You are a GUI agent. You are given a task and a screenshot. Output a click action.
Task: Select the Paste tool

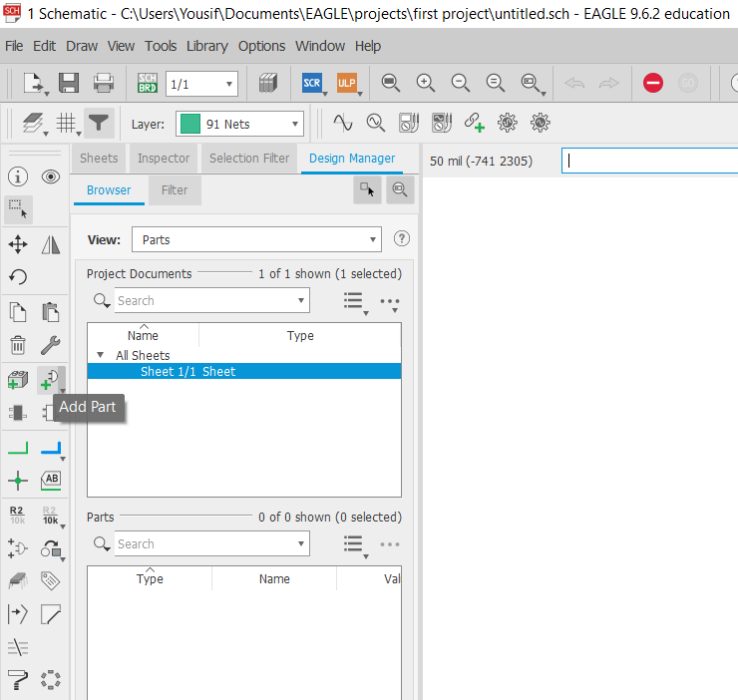click(50, 312)
